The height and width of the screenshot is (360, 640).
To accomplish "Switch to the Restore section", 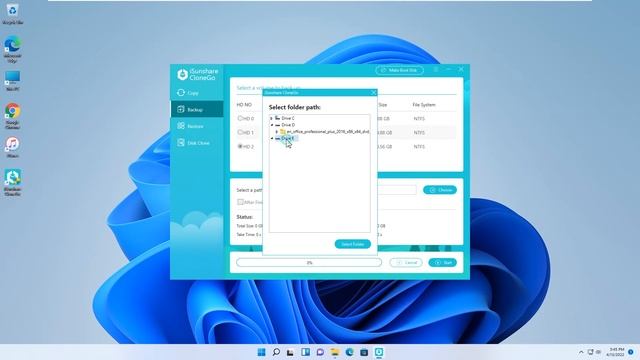I will click(197, 126).
